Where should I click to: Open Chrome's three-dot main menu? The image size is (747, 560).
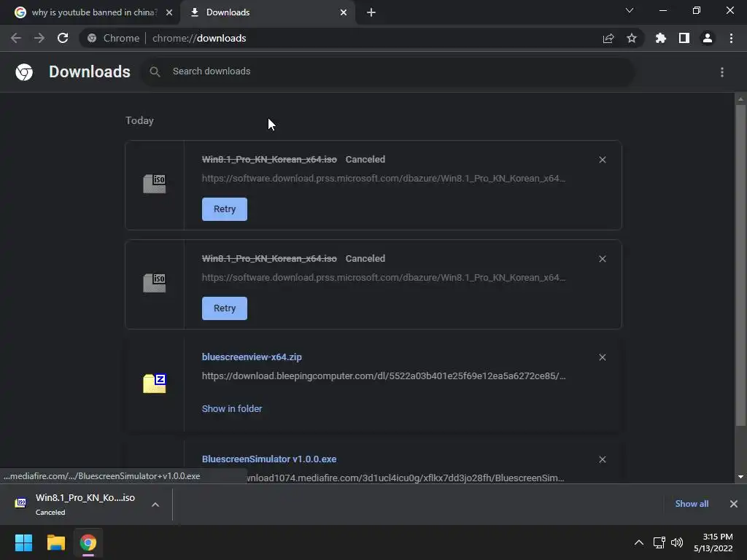731,38
